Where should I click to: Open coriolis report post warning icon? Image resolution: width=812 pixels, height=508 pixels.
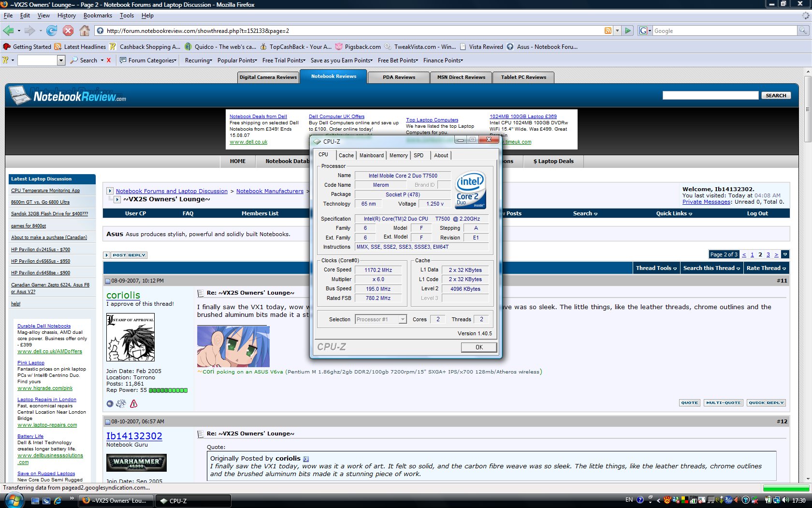pos(134,403)
